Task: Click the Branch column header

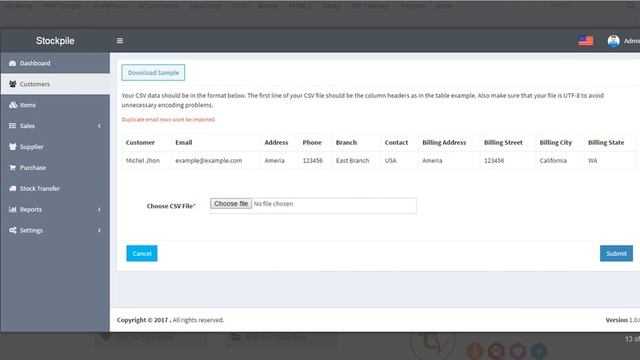Action: coord(346,142)
